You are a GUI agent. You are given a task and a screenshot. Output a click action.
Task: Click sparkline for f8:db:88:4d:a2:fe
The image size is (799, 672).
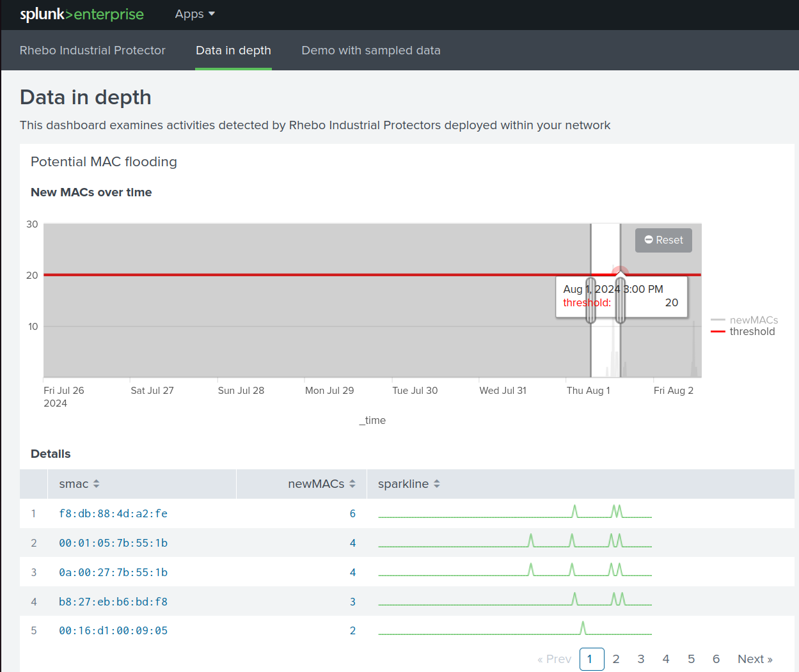[x=515, y=512]
